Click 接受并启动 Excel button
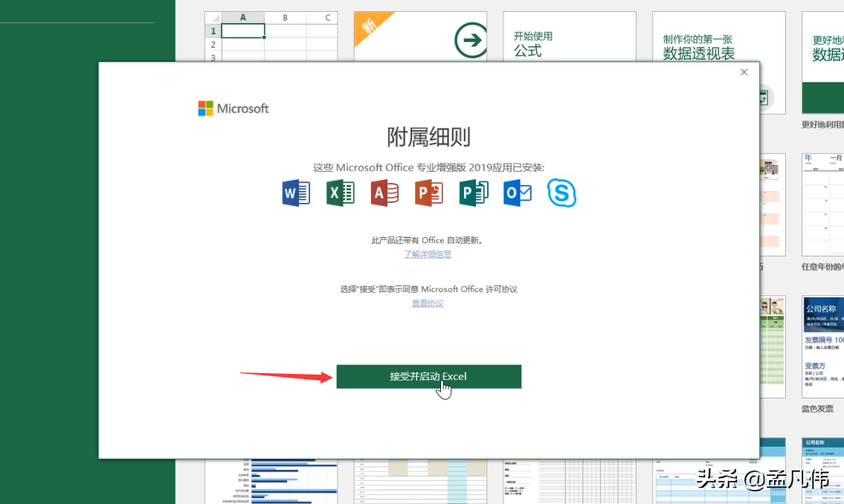The image size is (844, 504). coord(429,377)
